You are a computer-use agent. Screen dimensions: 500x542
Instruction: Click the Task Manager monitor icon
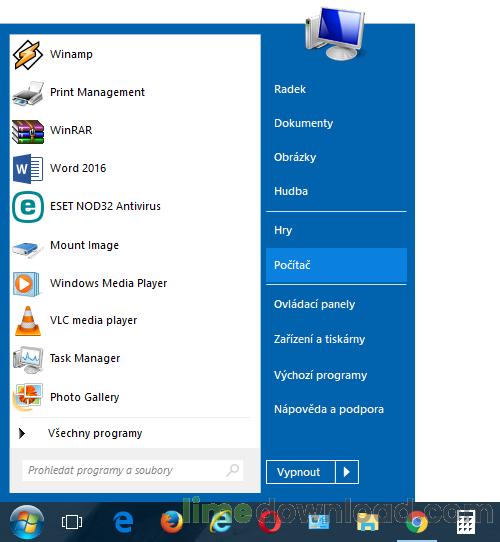[28, 359]
